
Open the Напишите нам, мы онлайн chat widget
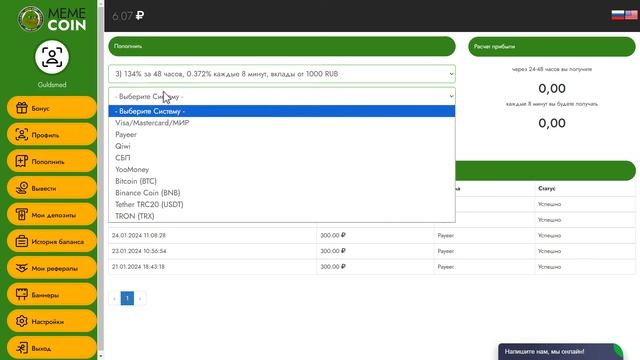coord(560,351)
